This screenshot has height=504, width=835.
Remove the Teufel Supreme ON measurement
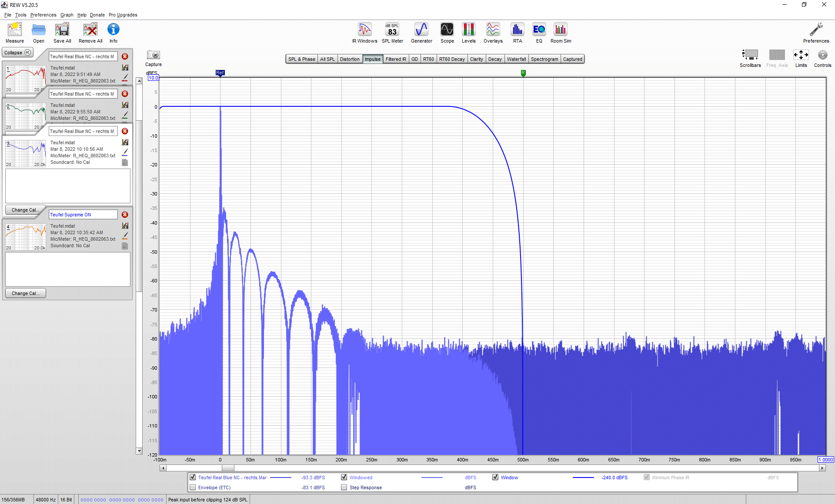click(125, 215)
